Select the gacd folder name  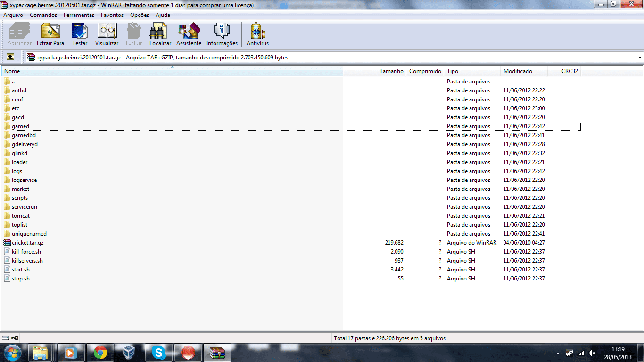pos(18,117)
